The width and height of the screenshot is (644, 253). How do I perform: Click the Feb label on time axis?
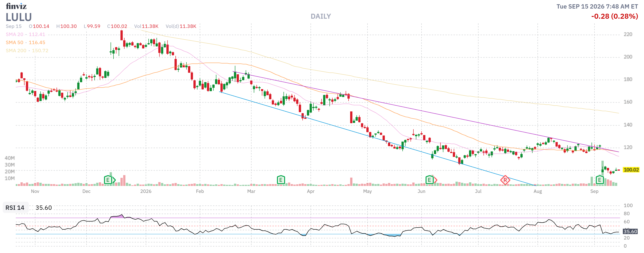click(x=200, y=191)
